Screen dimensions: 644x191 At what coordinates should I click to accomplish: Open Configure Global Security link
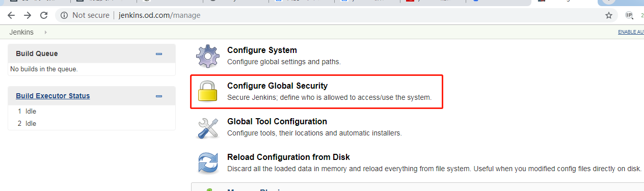click(x=277, y=86)
